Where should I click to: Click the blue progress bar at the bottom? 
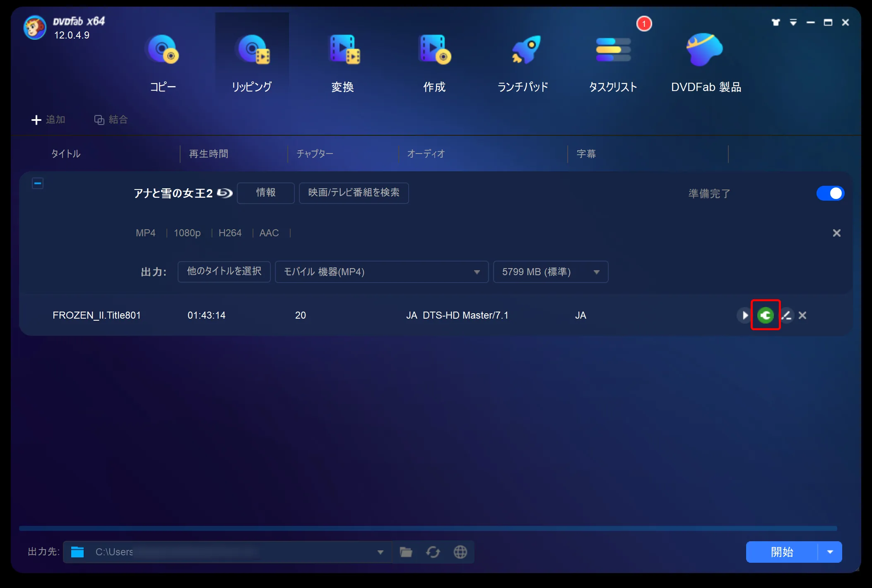pos(428,528)
